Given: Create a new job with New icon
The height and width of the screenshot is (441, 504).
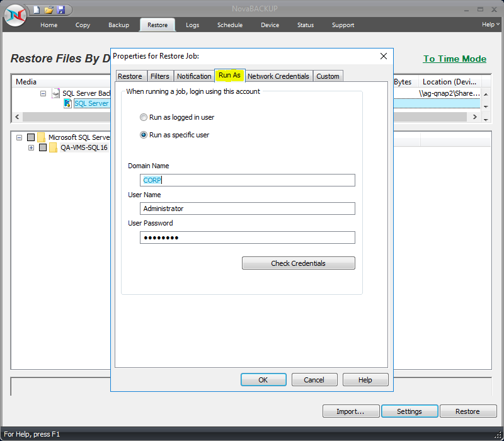Looking at the screenshot, I should (x=37, y=10).
